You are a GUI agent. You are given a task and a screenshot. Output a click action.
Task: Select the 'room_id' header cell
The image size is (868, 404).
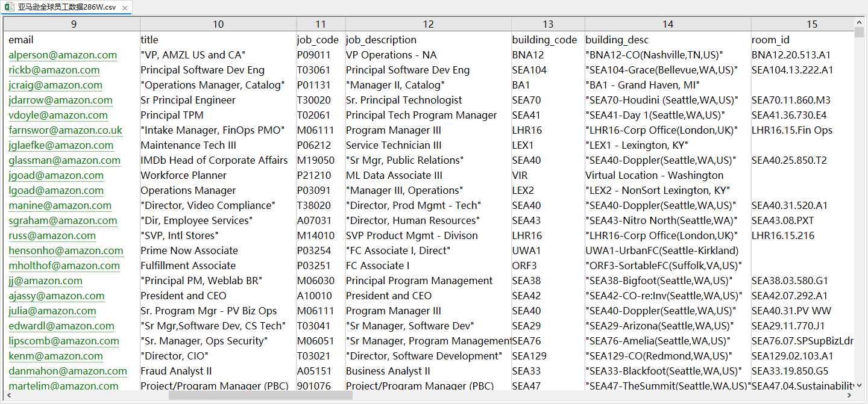(x=803, y=40)
